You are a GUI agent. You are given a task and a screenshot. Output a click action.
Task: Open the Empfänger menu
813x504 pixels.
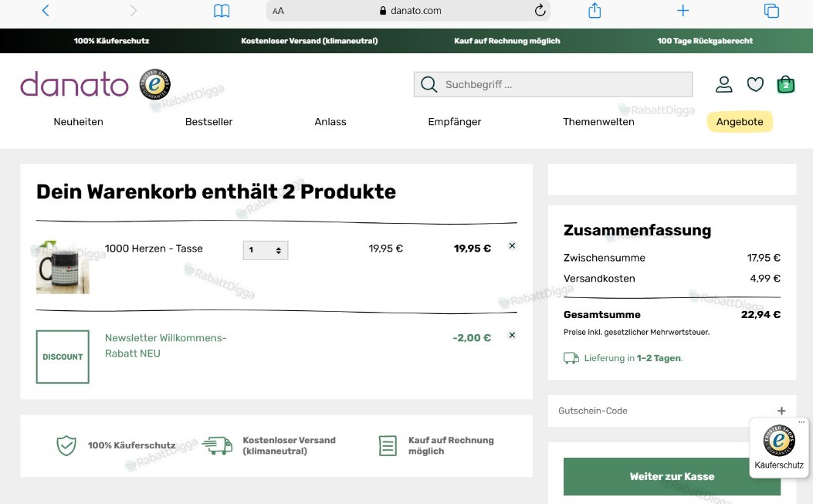[455, 122]
